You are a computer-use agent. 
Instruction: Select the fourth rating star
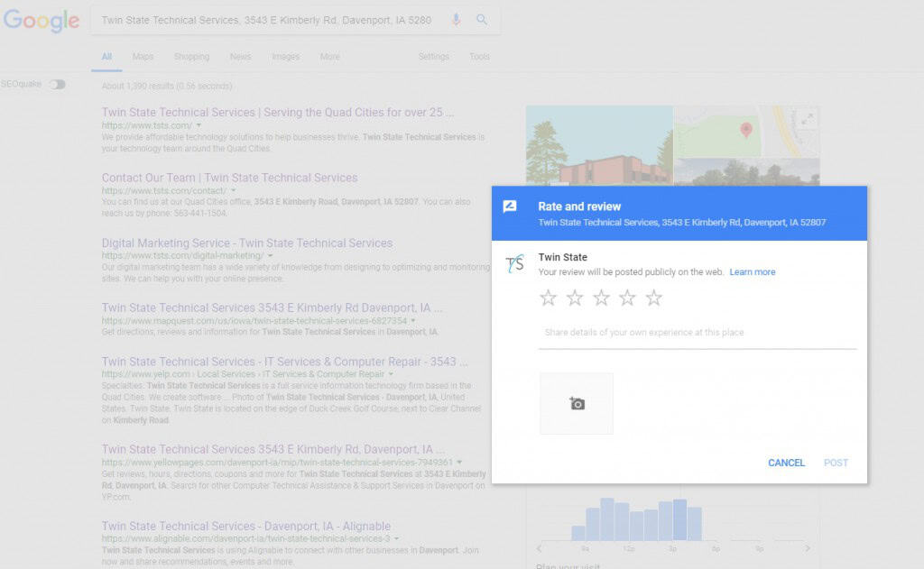[627, 298]
